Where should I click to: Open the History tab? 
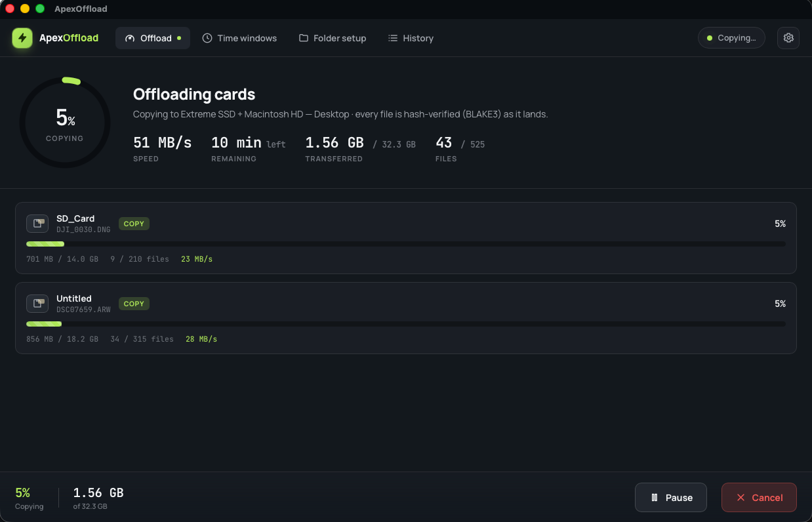tap(411, 38)
